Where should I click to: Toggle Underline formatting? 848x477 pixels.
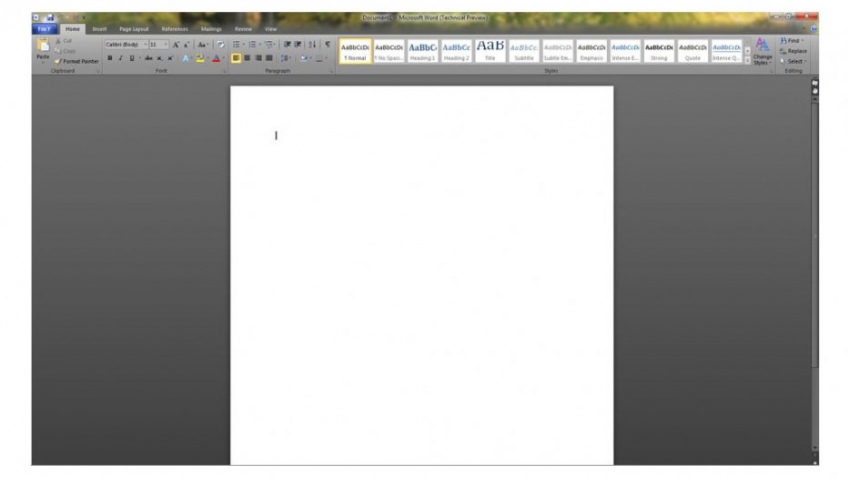(131, 58)
